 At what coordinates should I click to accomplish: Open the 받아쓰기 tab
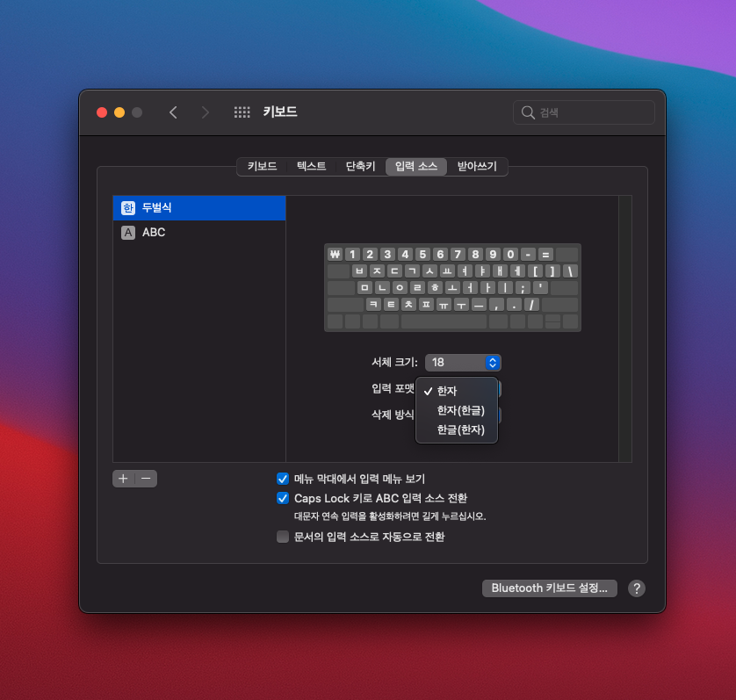click(x=477, y=167)
